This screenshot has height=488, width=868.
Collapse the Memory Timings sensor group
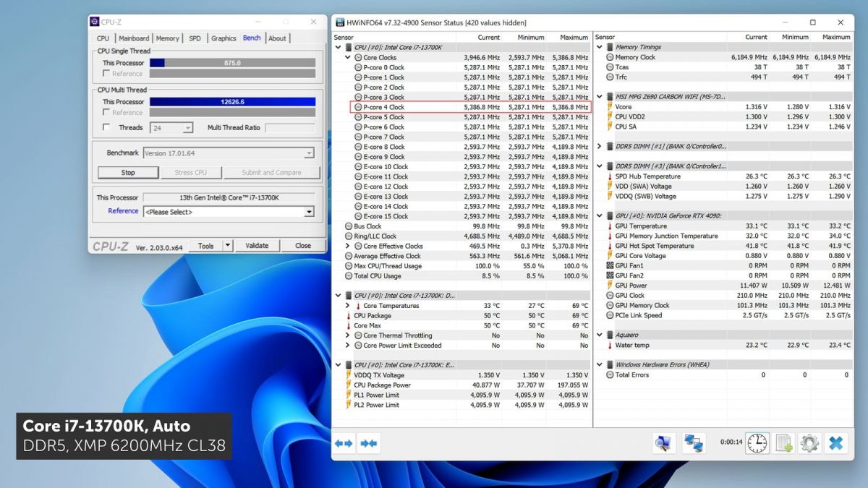(599, 47)
